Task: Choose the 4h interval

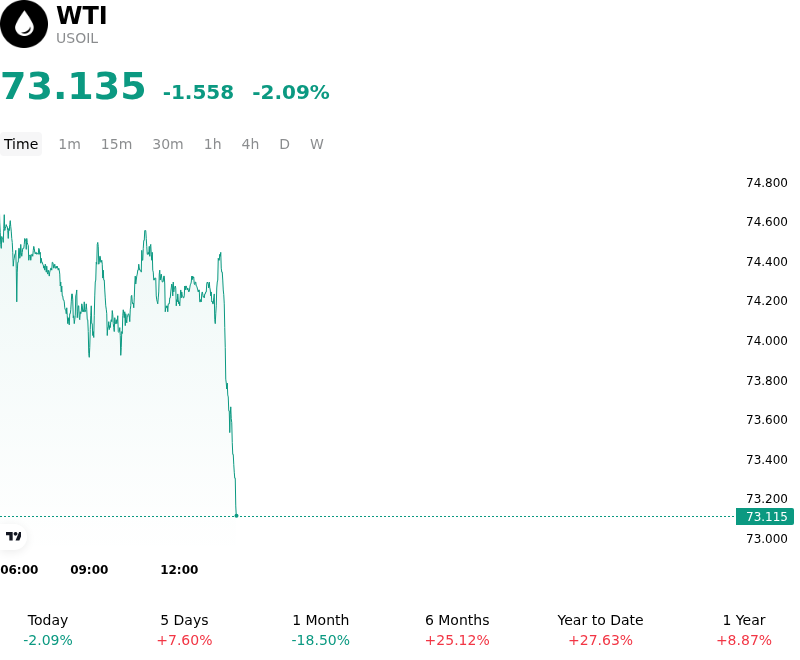Action: pos(250,144)
